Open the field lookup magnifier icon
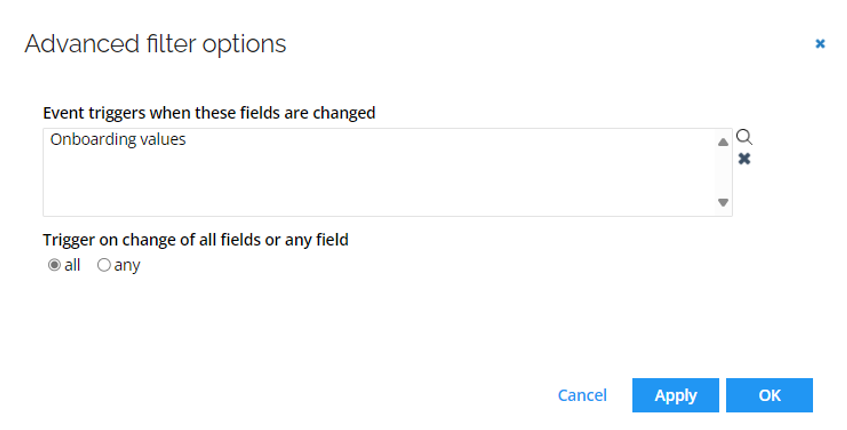 point(744,137)
